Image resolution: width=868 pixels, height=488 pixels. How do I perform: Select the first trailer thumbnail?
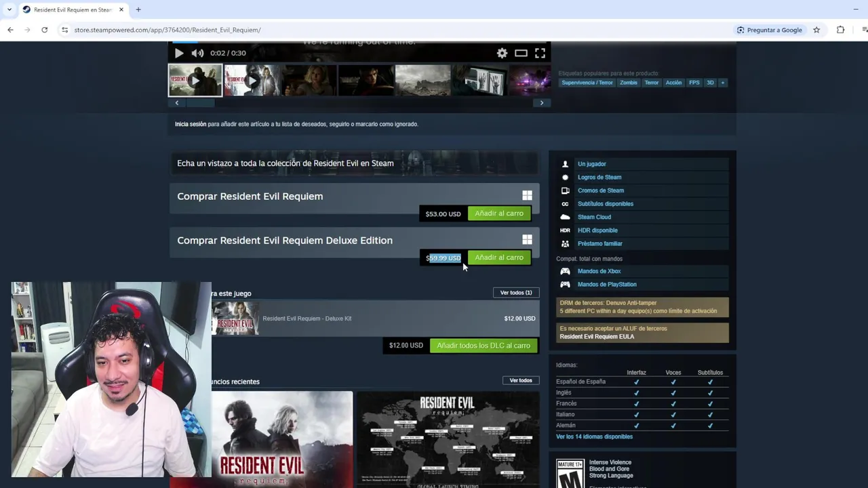click(195, 81)
